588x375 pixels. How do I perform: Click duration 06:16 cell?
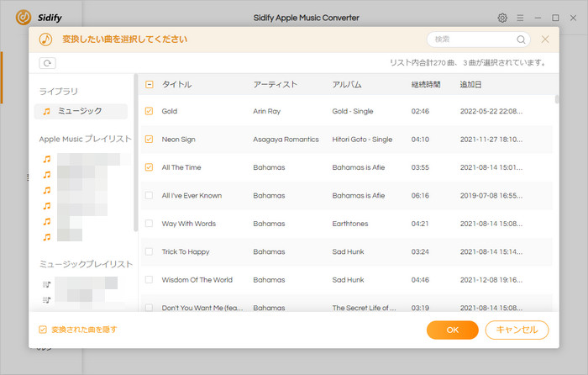(420, 196)
